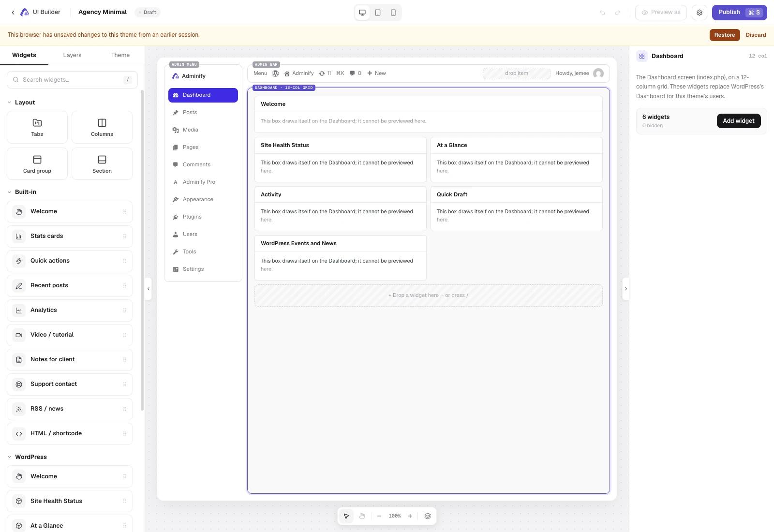Select the hand pan tool
The height and width of the screenshot is (532, 774).
362,516
